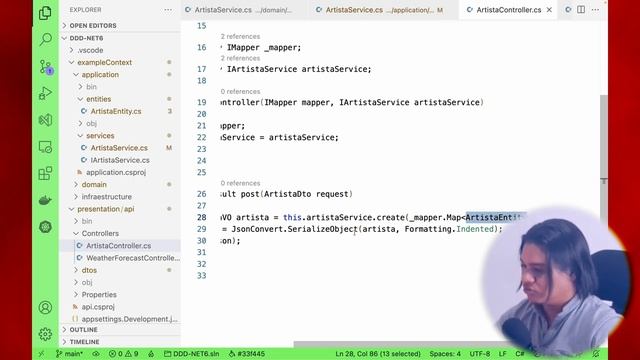
Task: Click the flame icon in status bar
Action: tap(151, 354)
